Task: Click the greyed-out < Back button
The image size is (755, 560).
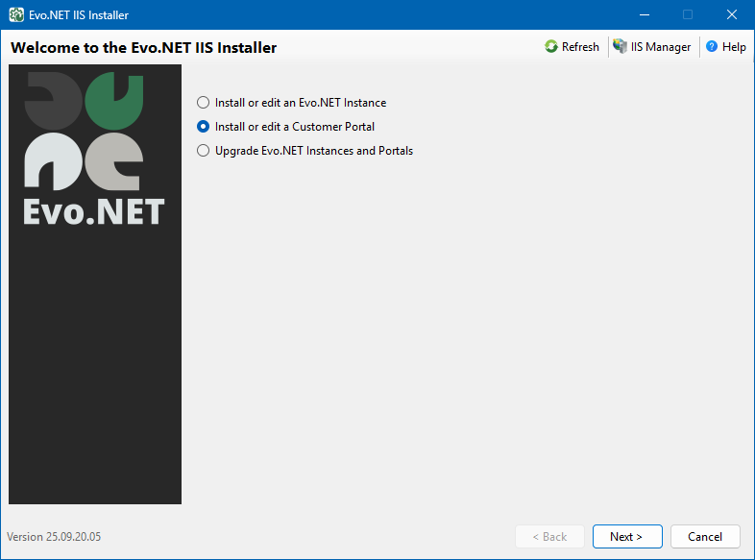Action: point(549,537)
